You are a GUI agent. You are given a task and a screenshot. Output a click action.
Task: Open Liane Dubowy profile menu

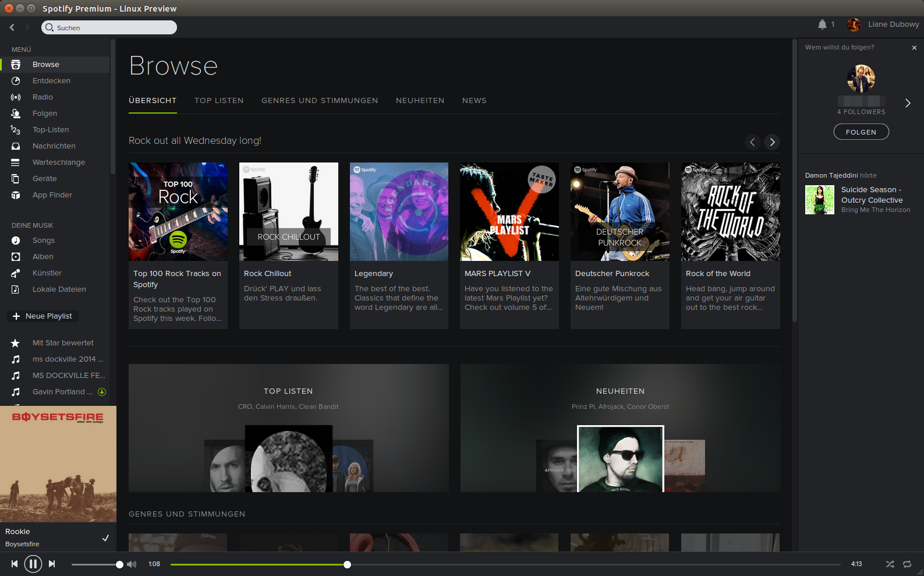894,24
